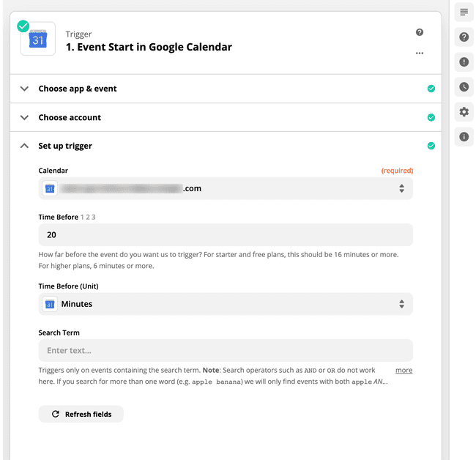Click the Choose app & event heading text
This screenshot has width=476, height=460.
pos(78,89)
